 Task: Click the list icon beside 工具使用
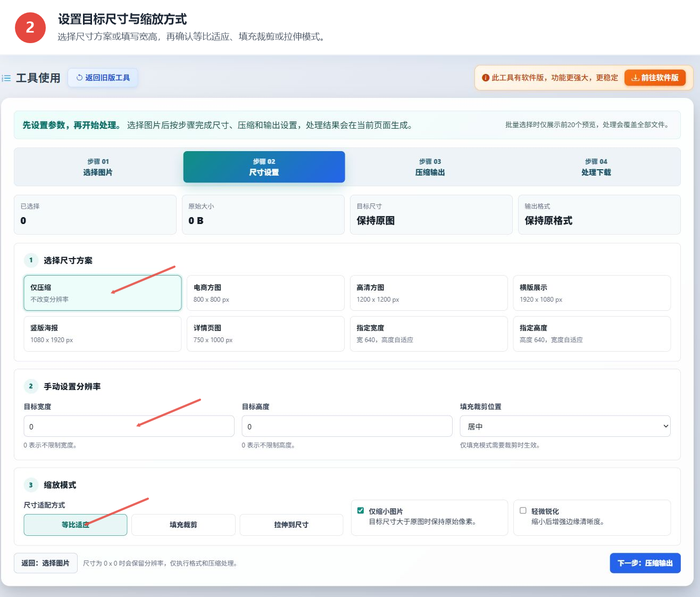6,78
